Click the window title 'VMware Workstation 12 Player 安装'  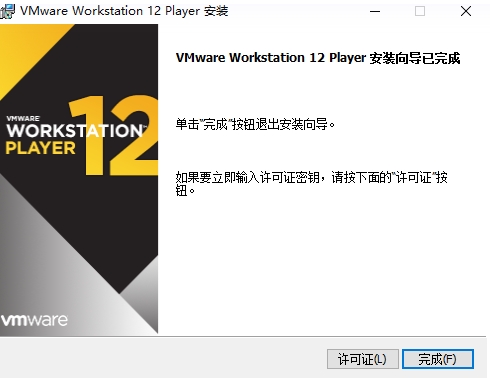coord(124,11)
